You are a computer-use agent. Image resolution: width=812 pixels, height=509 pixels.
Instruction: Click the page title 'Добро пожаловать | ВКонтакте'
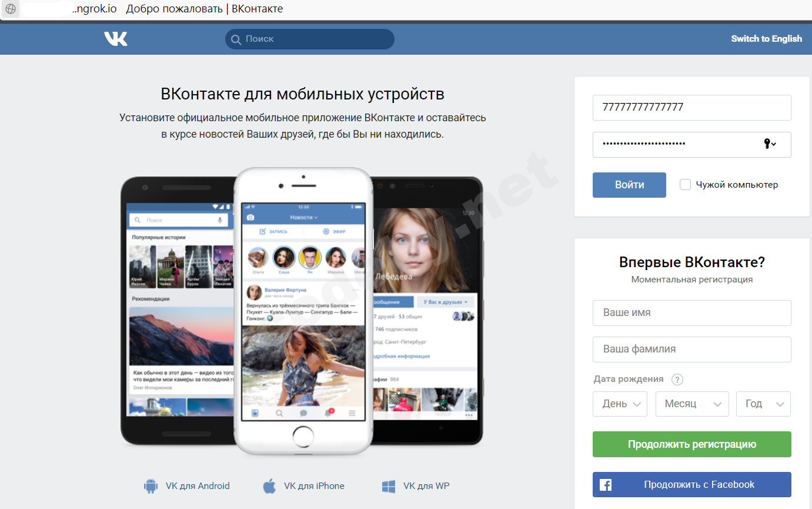[x=205, y=9]
